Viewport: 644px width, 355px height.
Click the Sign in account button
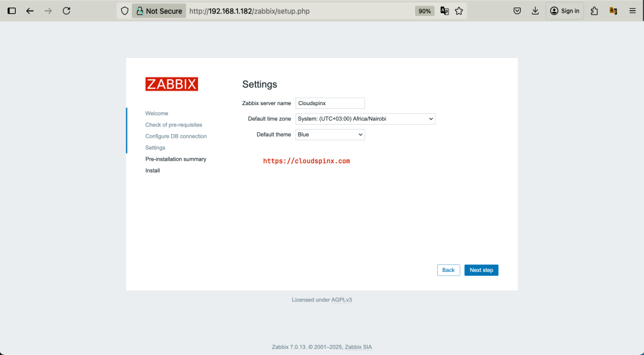[565, 11]
